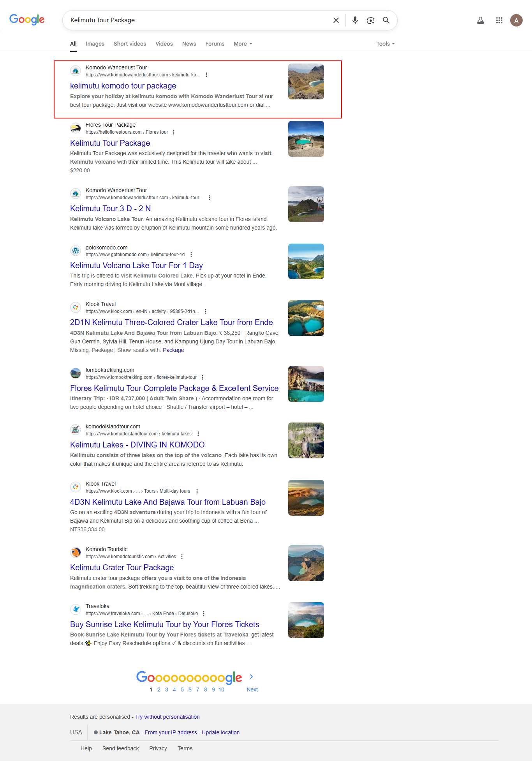The height and width of the screenshot is (762, 532).
Task: Open options for helloflorestours result
Action: pyautogui.click(x=174, y=132)
